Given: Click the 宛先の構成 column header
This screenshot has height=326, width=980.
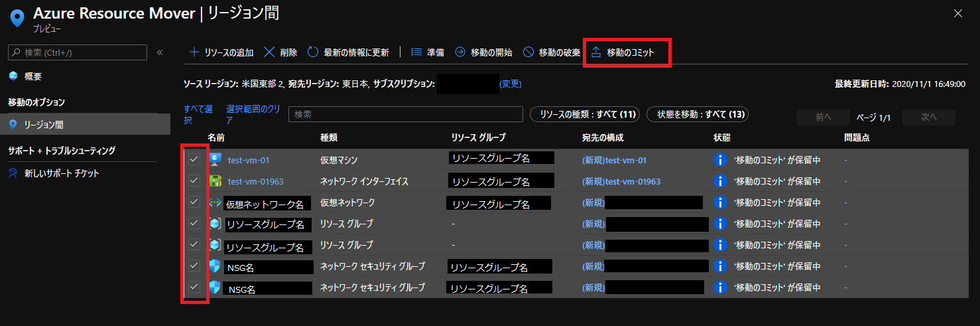Looking at the screenshot, I should pos(603,137).
